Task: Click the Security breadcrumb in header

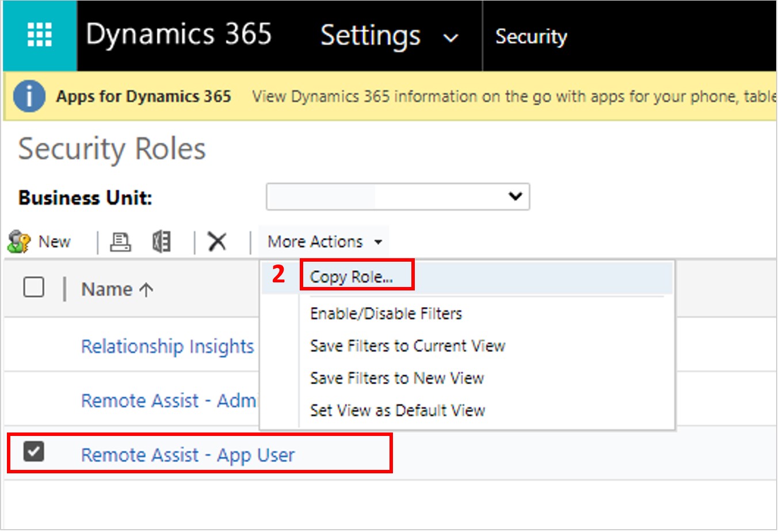Action: [531, 36]
